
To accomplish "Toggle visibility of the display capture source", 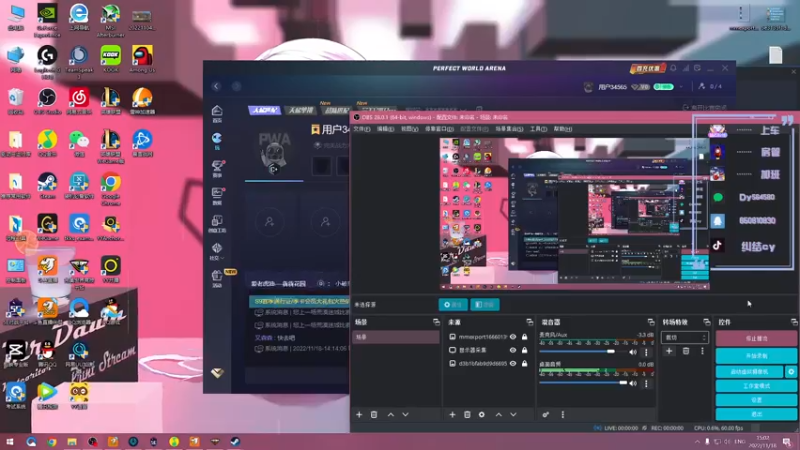I will pos(513,350).
